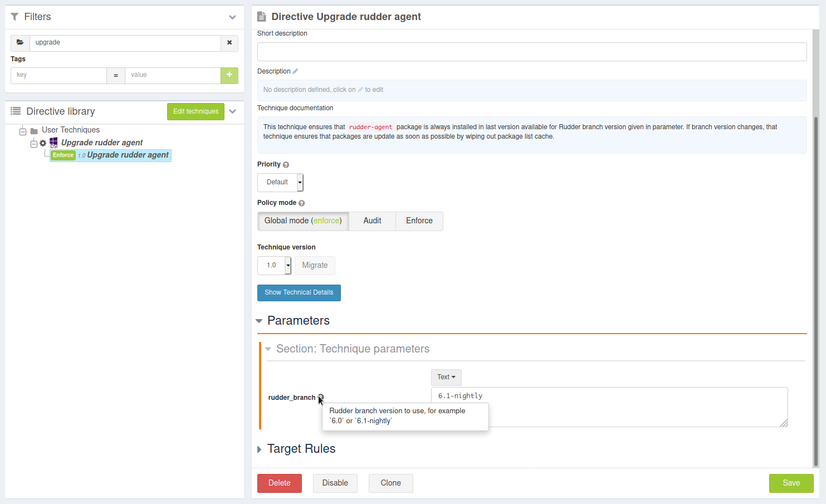
Task: Click the pencil icon next to Description
Action: (295, 71)
